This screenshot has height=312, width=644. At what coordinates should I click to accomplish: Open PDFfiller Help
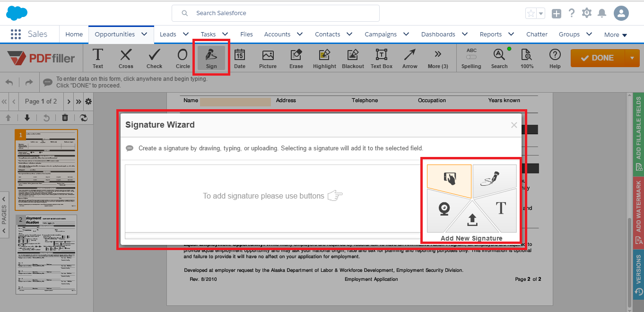click(x=555, y=58)
